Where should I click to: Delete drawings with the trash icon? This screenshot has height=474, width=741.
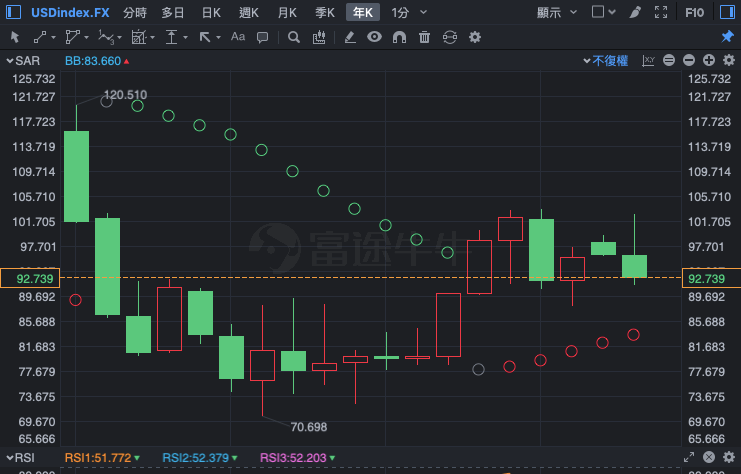[x=424, y=37]
